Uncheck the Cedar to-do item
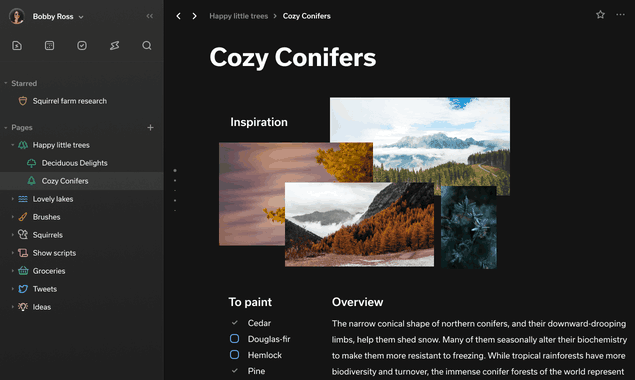Viewport: 635px width, 380px height. [x=234, y=323]
